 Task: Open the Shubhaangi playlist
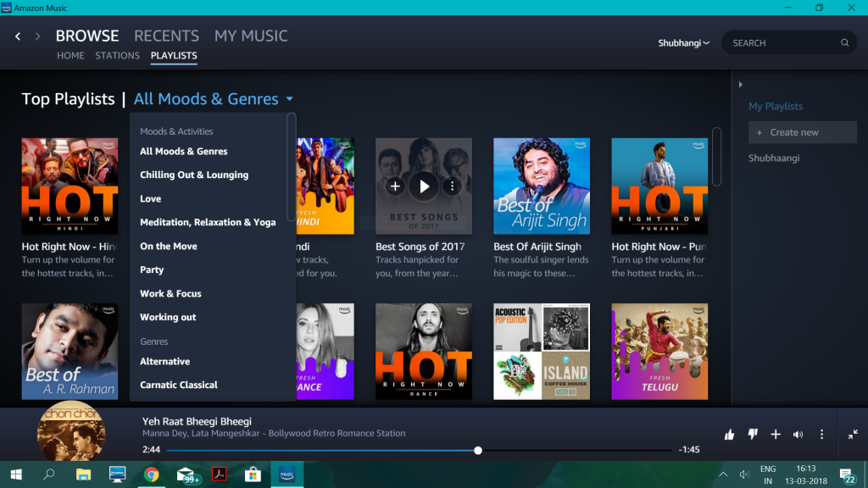coord(774,158)
